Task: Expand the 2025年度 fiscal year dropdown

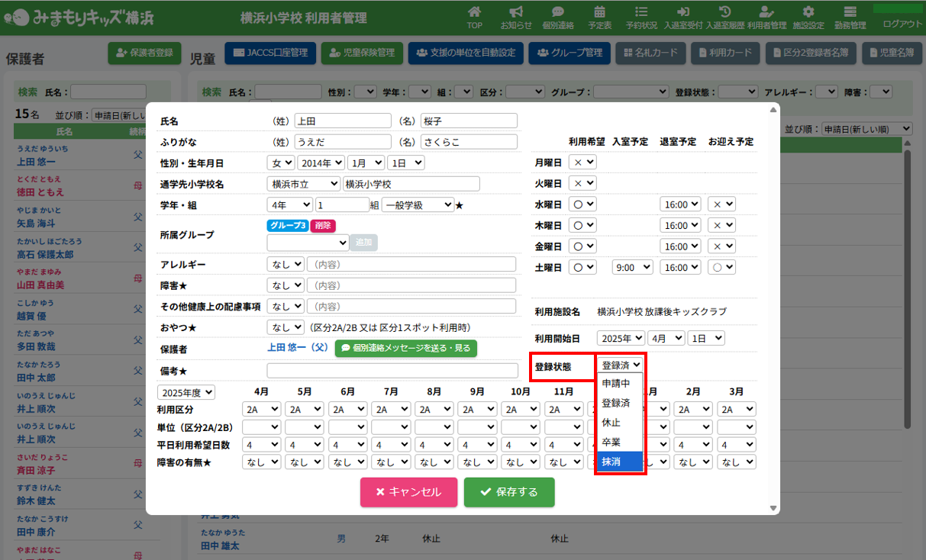Action: [x=186, y=392]
